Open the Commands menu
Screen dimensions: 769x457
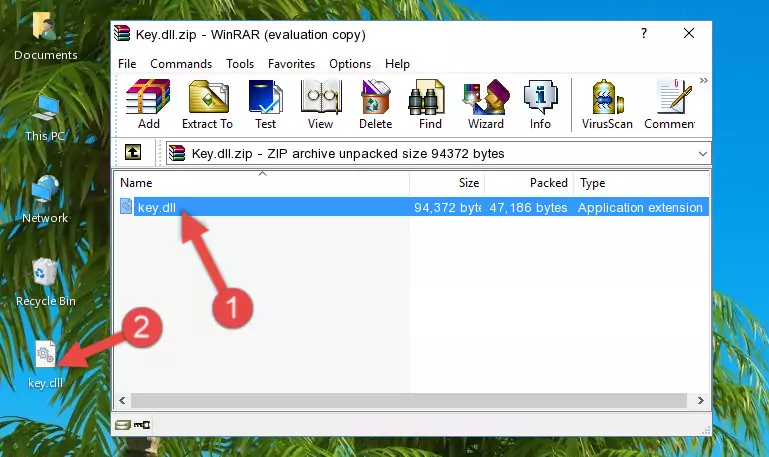click(x=181, y=64)
